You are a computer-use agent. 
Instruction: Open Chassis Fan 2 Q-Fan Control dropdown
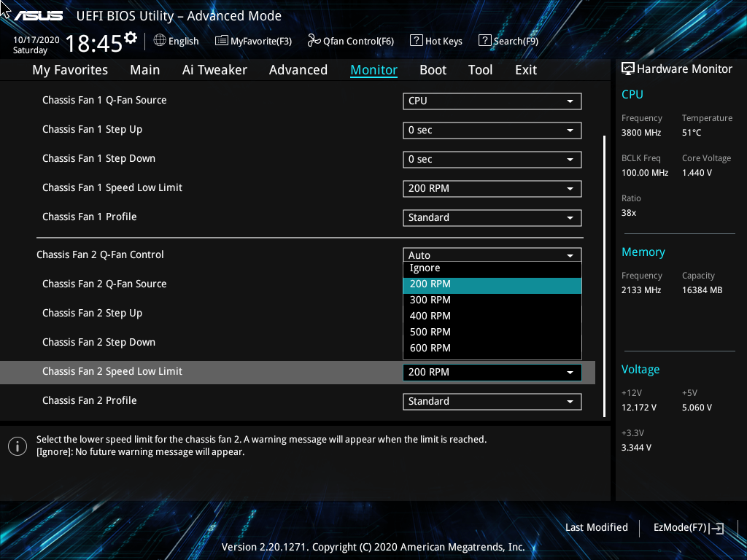(492, 254)
